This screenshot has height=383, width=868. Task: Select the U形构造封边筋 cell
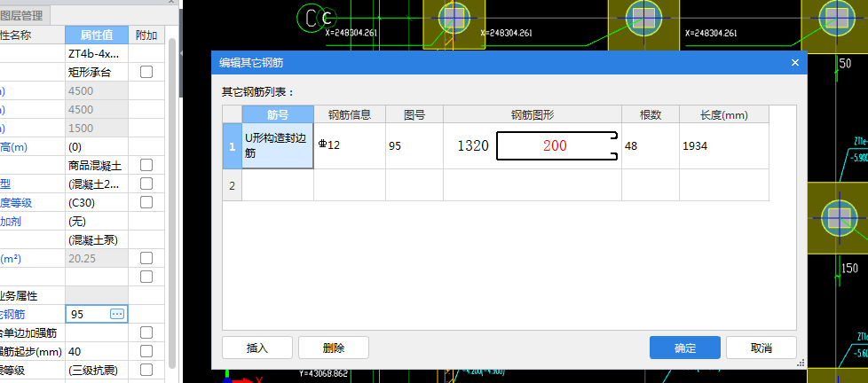point(278,146)
